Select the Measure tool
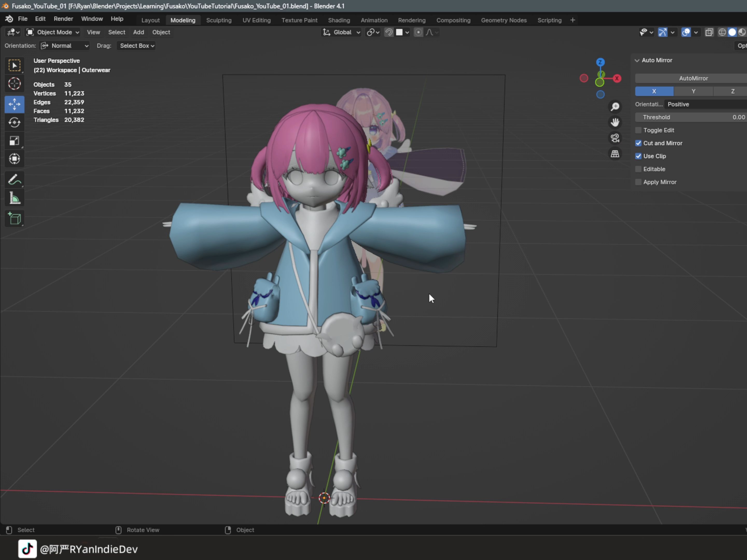This screenshot has height=560, width=747. pos(14,198)
